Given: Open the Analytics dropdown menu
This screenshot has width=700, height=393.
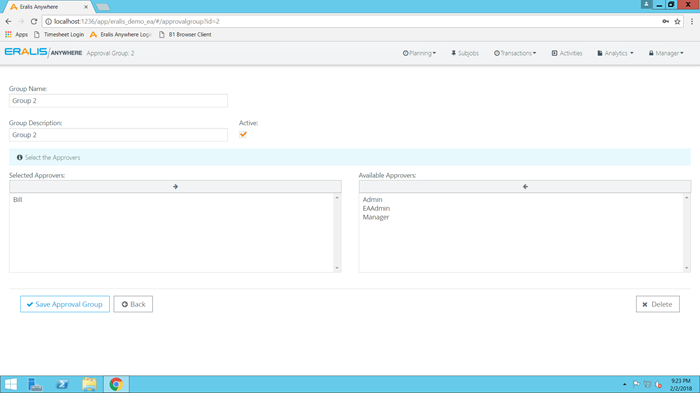Looking at the screenshot, I should [x=615, y=53].
